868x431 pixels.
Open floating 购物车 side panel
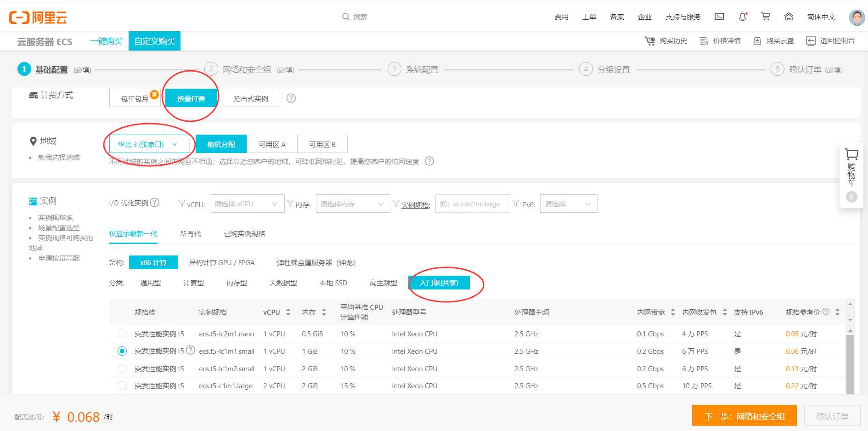(x=851, y=175)
